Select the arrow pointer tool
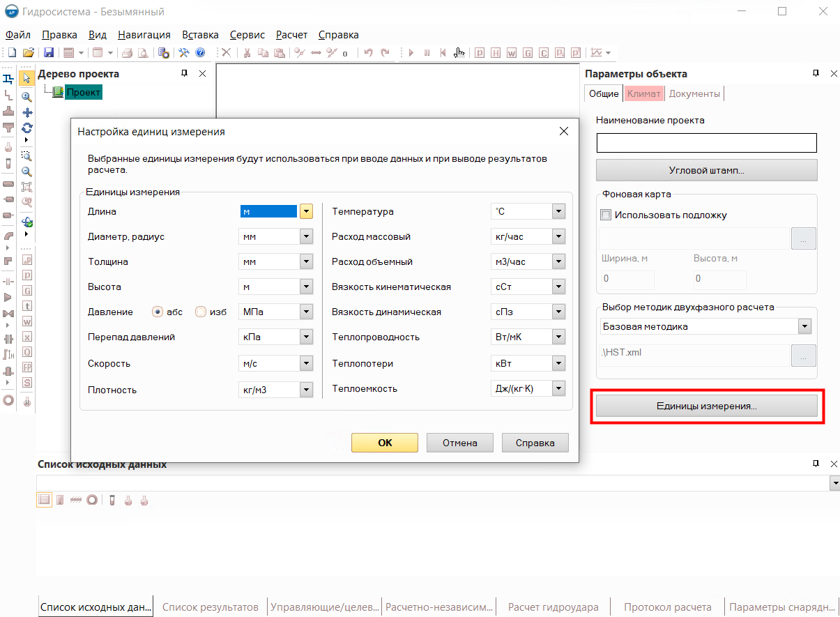840x617 pixels. (26, 78)
